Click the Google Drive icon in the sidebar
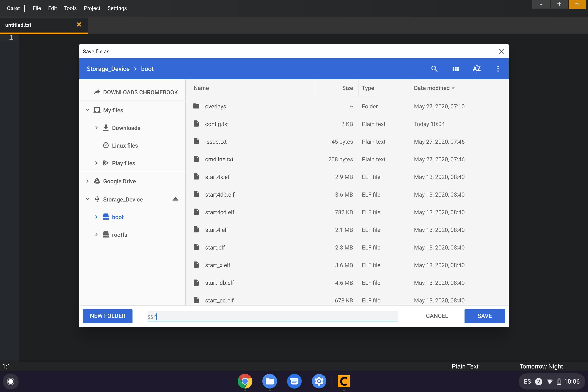 tap(97, 181)
